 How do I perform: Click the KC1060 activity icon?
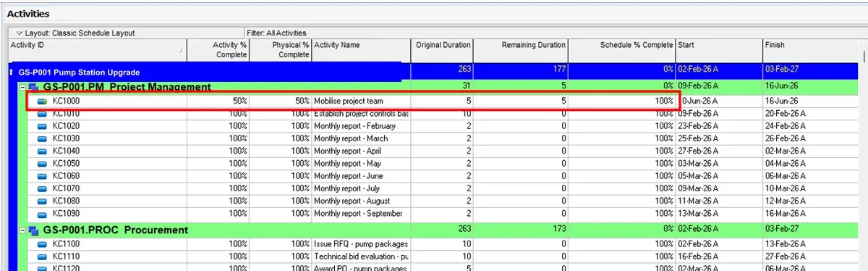(43, 176)
